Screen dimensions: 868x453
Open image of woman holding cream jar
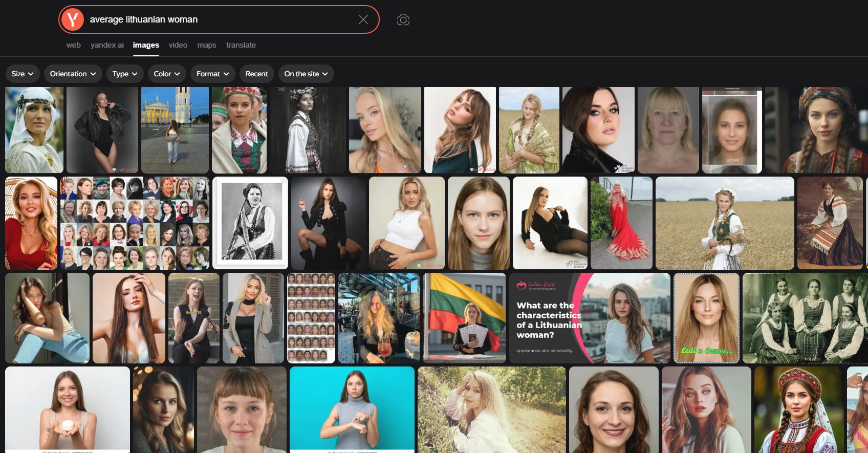click(x=68, y=409)
